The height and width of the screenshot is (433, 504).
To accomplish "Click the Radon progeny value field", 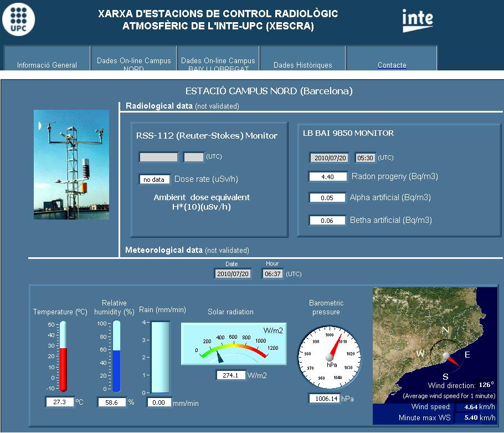I will [x=327, y=177].
